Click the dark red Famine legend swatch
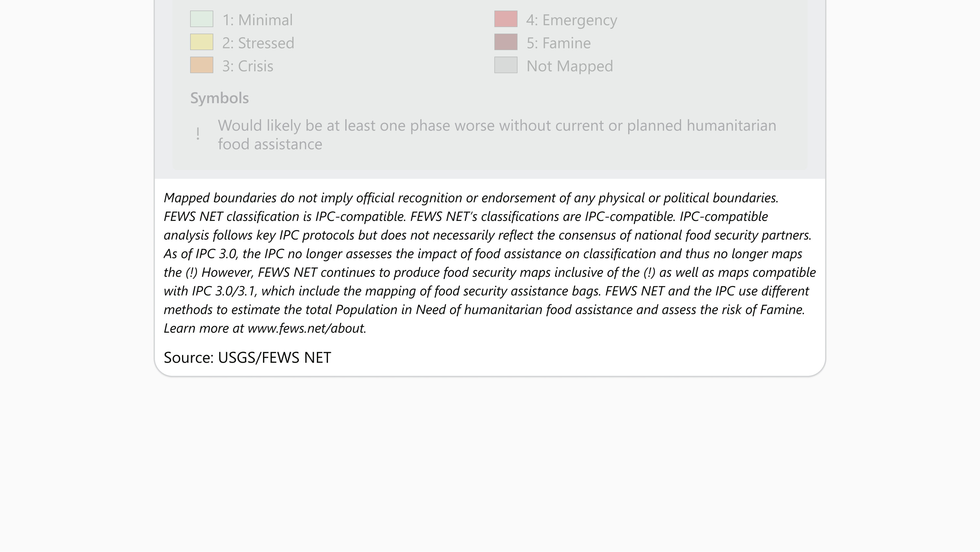The image size is (980, 552). [506, 42]
